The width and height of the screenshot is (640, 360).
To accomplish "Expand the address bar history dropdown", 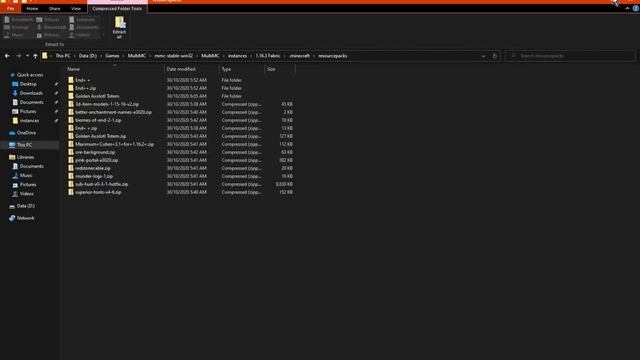I will [x=483, y=56].
